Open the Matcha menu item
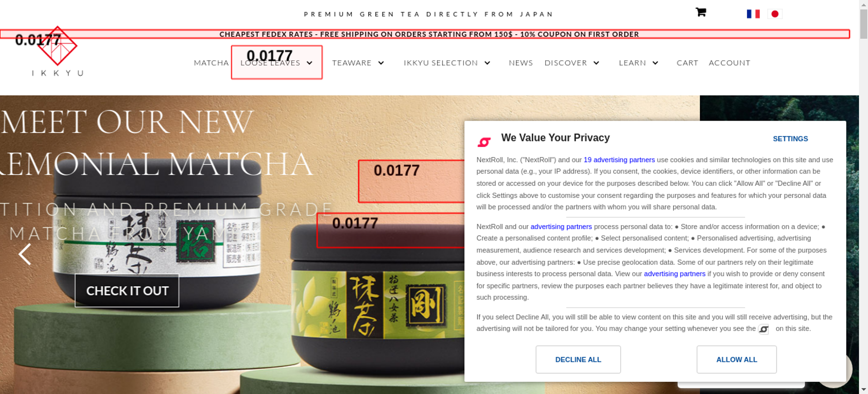This screenshot has width=868, height=394. click(x=211, y=63)
